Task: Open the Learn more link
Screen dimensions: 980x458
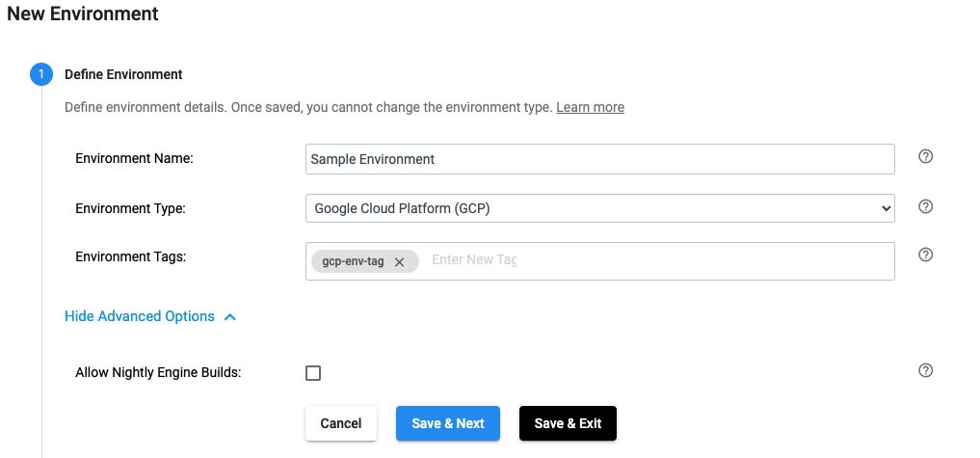Action: pos(590,107)
